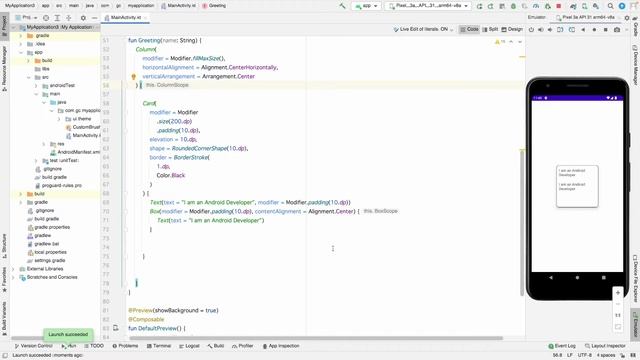Click the emulator screenshot camera icon
The height and width of the screenshot is (360, 640).
[x=617, y=30]
